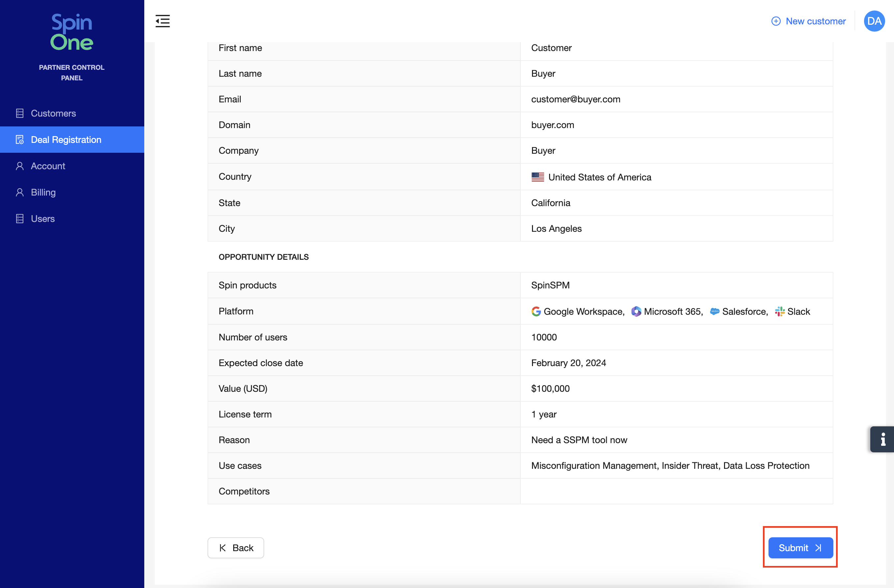Submit the deal registration
Image resolution: width=894 pixels, height=588 pixels.
coord(800,548)
